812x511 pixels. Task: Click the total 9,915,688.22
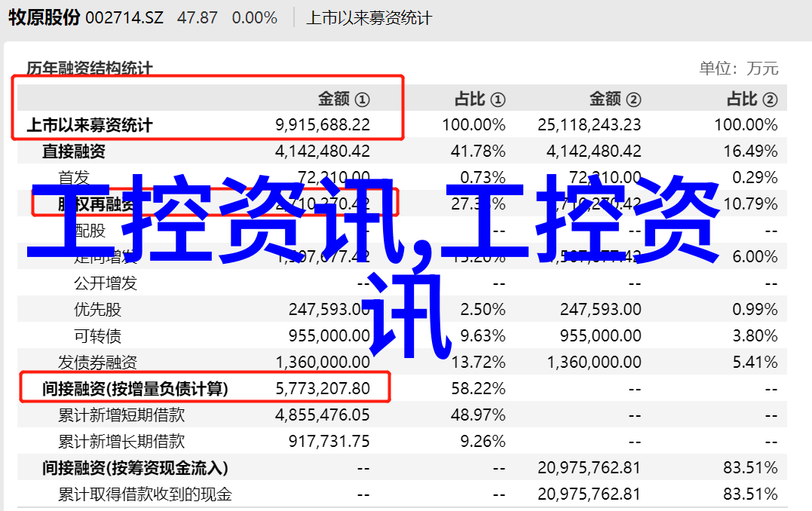click(x=323, y=125)
